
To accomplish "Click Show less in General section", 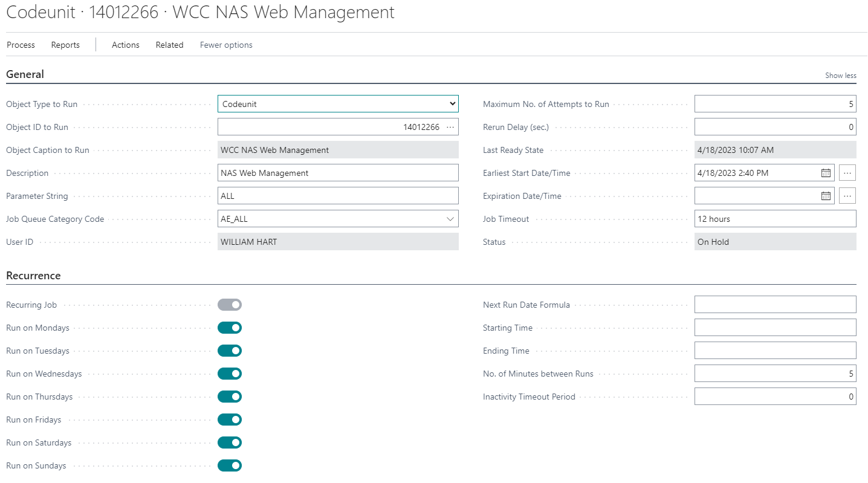I will tap(840, 76).
